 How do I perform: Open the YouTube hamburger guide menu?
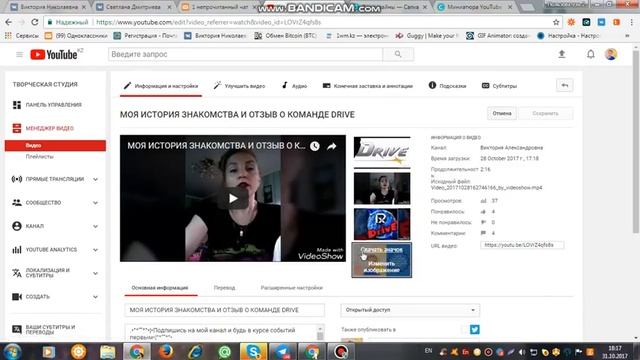click(19, 54)
